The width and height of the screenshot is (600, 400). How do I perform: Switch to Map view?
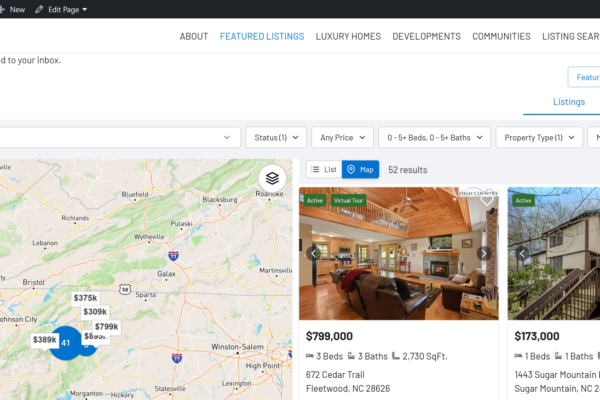360,170
